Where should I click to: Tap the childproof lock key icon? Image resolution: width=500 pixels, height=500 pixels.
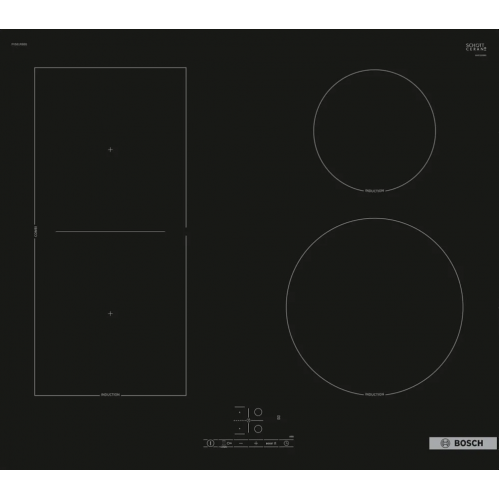coord(229,443)
